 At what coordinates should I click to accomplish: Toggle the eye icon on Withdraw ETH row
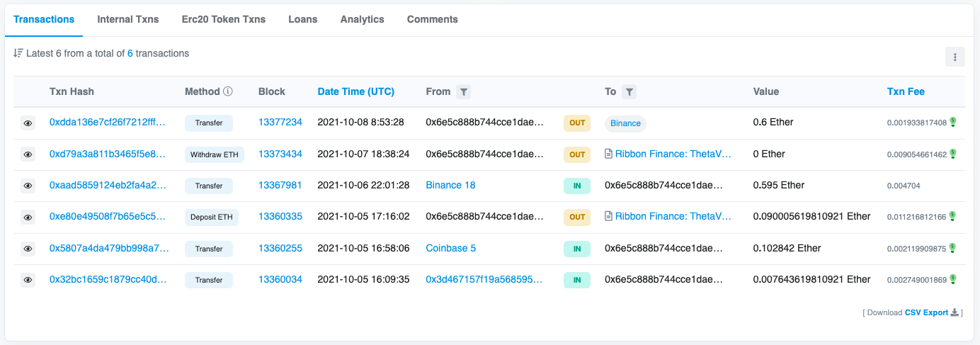(28, 154)
